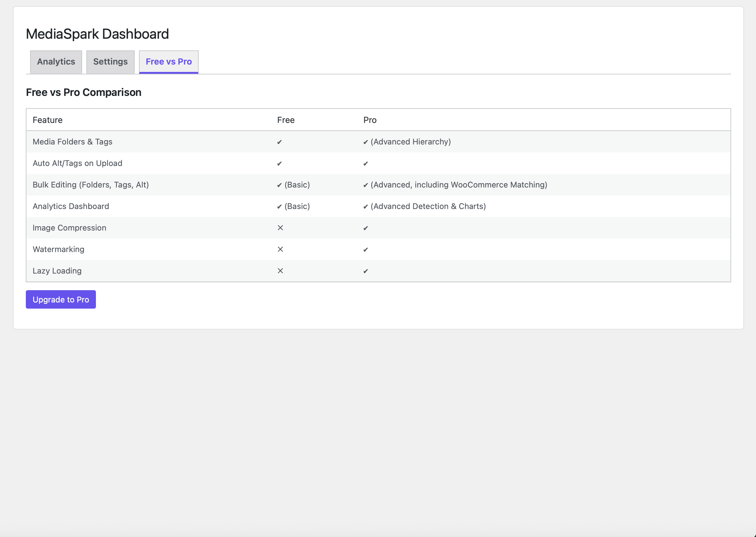Click Pro checkmark for Auto Alt/Tags on Upload
Screen dimensions: 756x537
pyautogui.click(x=366, y=164)
